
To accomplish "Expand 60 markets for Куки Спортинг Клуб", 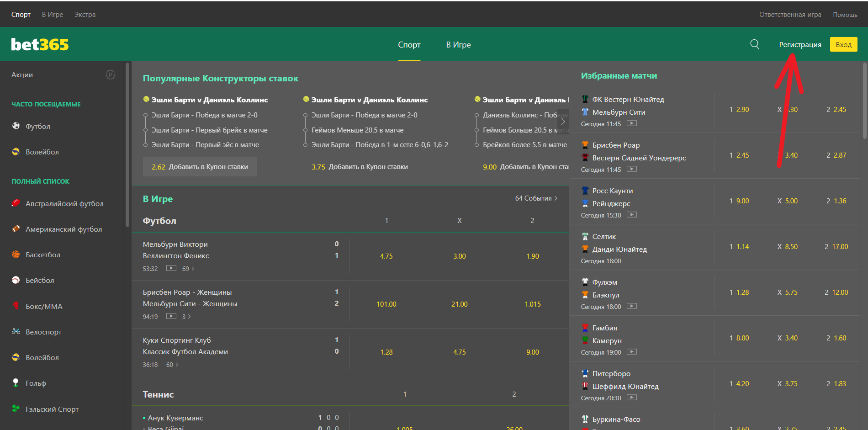I will pyautogui.click(x=172, y=365).
